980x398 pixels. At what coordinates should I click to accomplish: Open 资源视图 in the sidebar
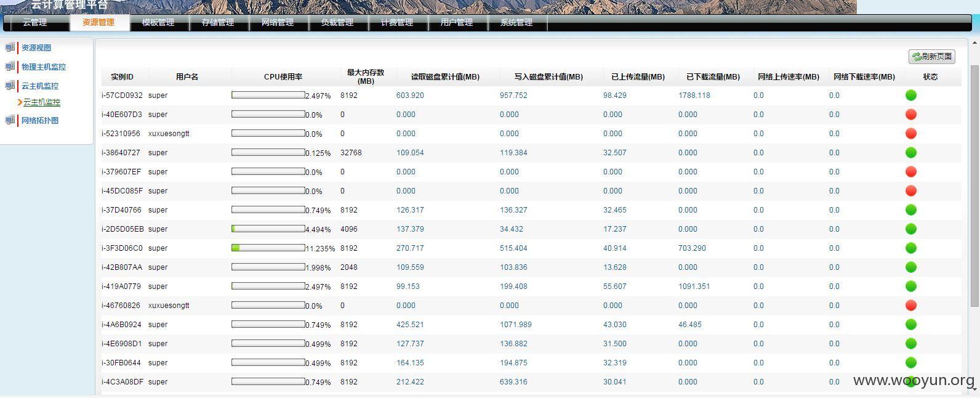pos(36,47)
